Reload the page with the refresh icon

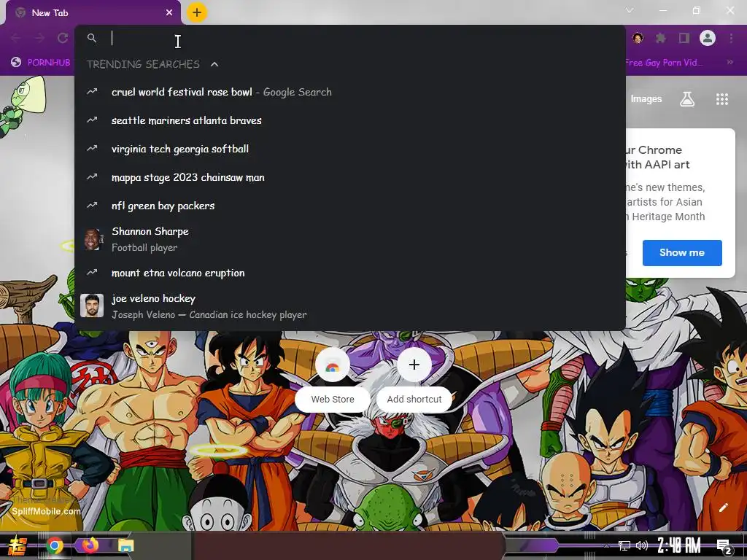coord(63,38)
